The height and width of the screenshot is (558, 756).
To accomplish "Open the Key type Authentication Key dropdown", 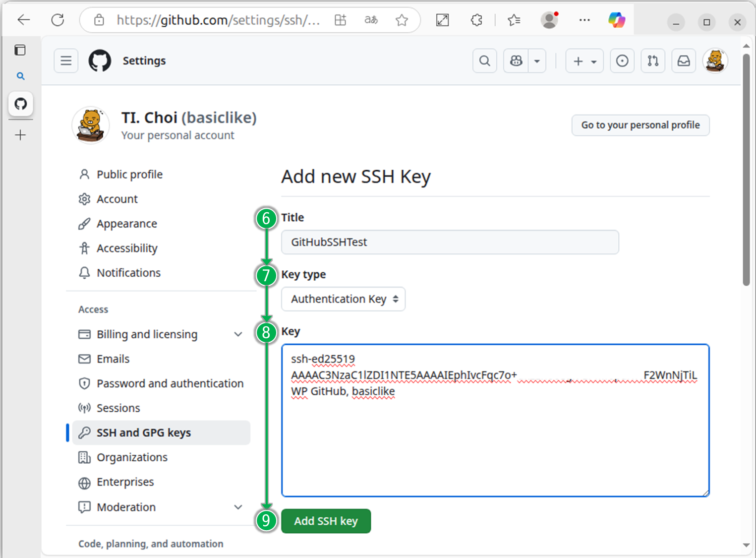I will [343, 299].
